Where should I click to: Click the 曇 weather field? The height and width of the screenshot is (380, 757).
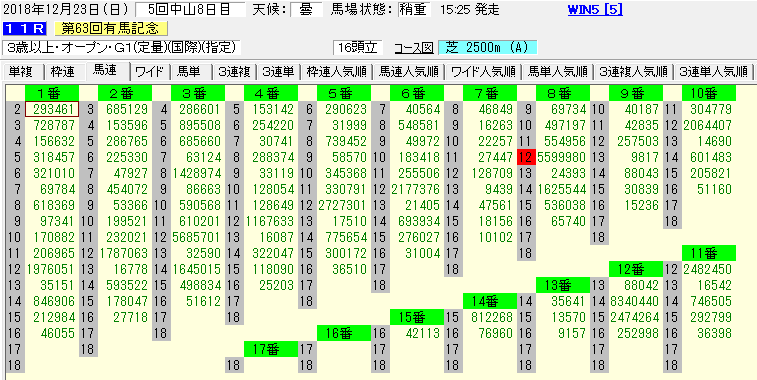point(307,9)
